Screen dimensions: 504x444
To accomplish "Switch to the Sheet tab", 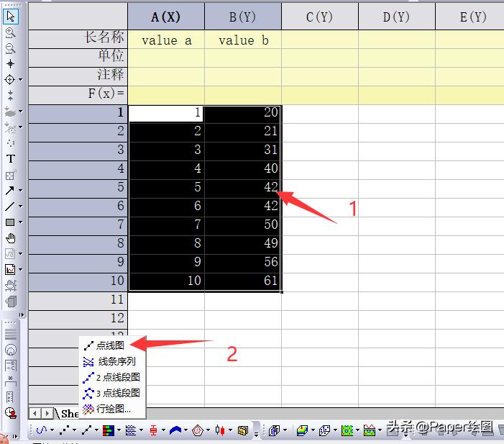I will [x=69, y=414].
